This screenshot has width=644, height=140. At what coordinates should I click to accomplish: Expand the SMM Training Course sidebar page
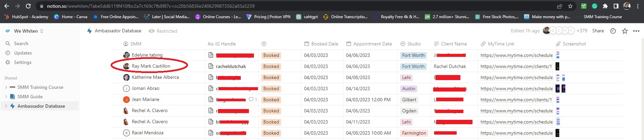coord(6,87)
